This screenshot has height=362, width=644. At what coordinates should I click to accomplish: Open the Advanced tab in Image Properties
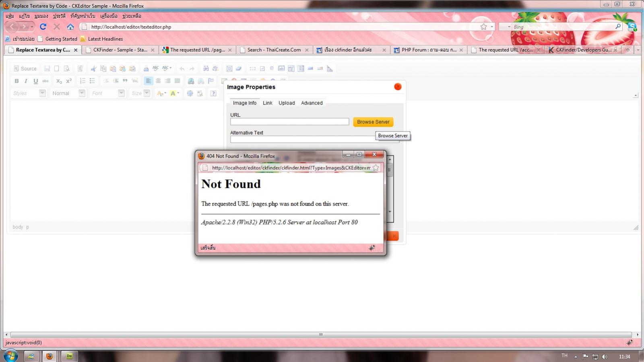(x=312, y=103)
